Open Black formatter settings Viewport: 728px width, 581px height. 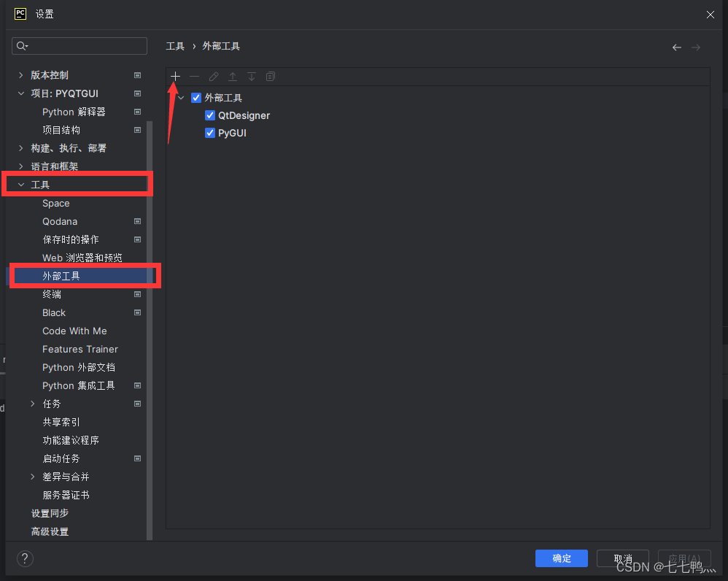[x=54, y=312]
